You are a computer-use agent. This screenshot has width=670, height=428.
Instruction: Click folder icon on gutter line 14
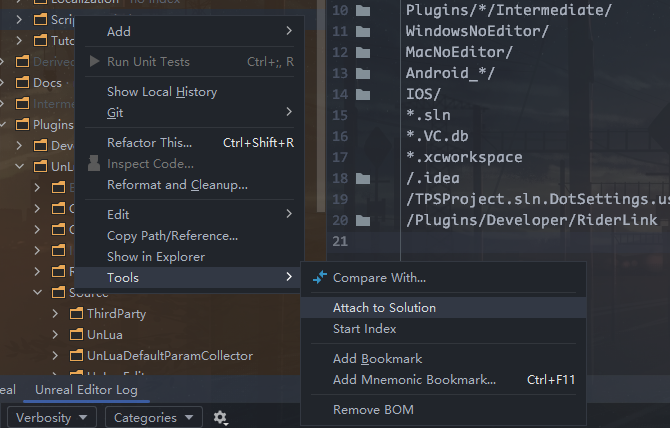[x=363, y=94]
